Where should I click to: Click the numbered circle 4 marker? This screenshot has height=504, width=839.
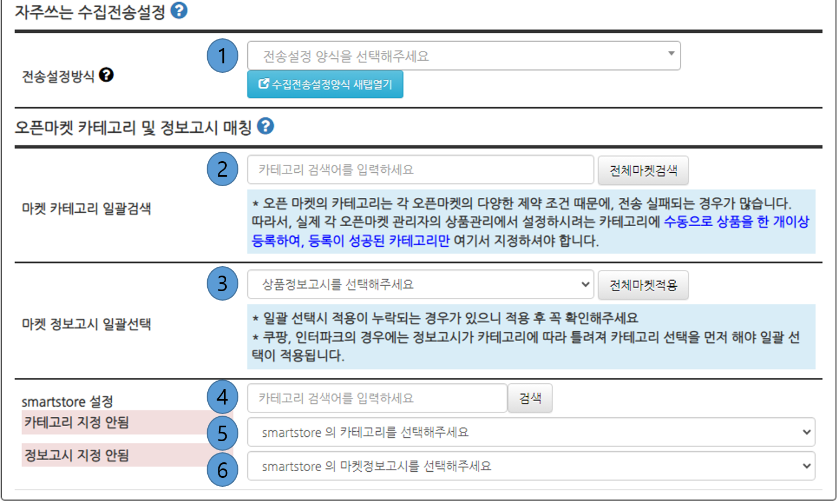pos(222,397)
